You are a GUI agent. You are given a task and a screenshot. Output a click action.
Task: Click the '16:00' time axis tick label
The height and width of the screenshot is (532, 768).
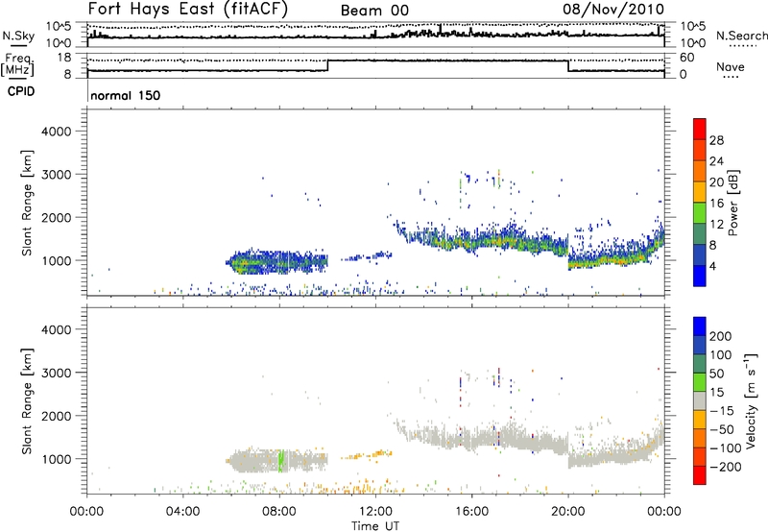(471, 512)
